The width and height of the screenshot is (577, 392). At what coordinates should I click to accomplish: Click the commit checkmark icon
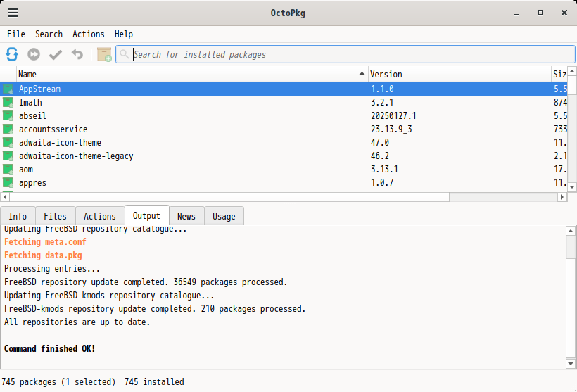56,54
